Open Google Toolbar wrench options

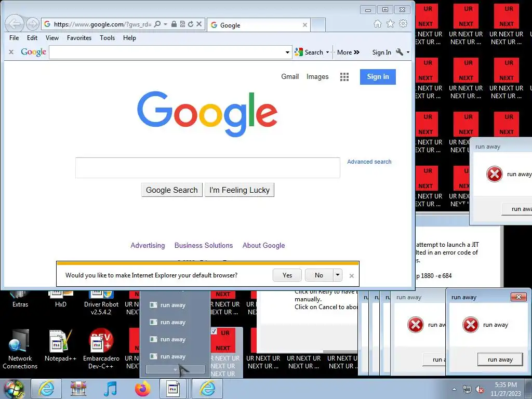coord(400,52)
